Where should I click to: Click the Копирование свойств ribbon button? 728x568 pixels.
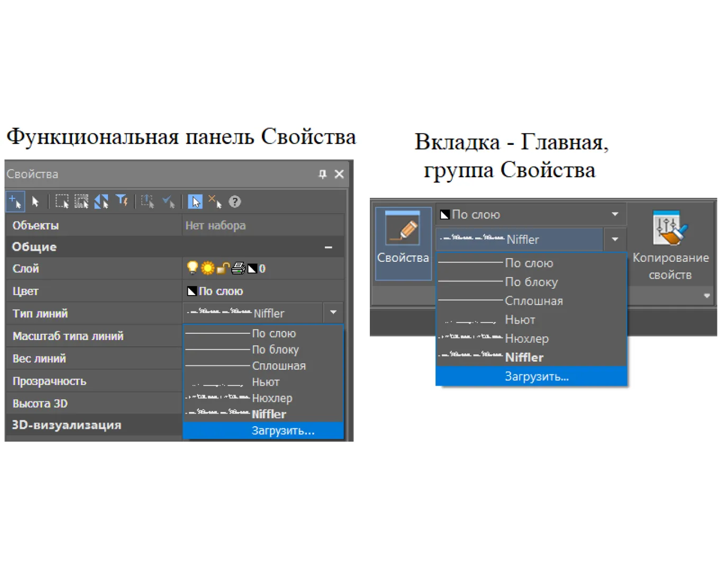(670, 245)
